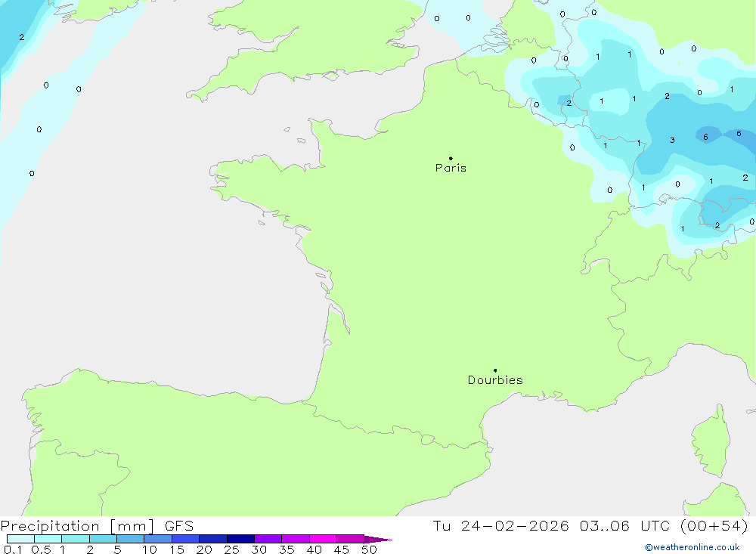Click the value 2 in the top-left corner

(x=21, y=37)
